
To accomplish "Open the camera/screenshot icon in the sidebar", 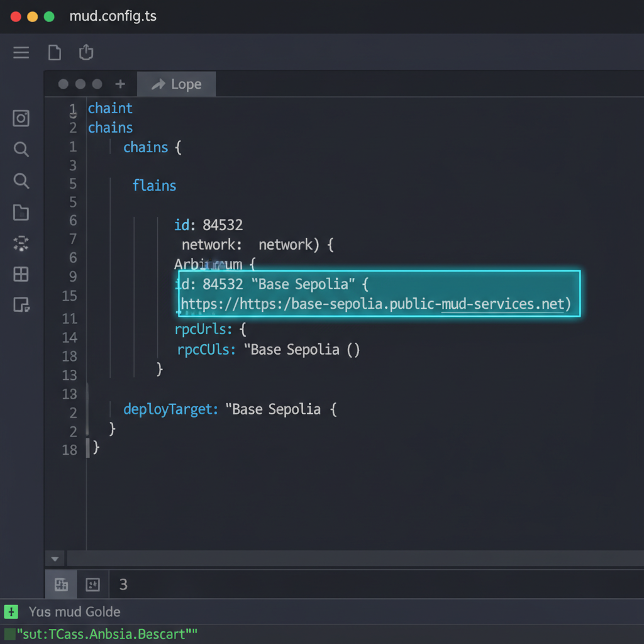I will 21,118.
